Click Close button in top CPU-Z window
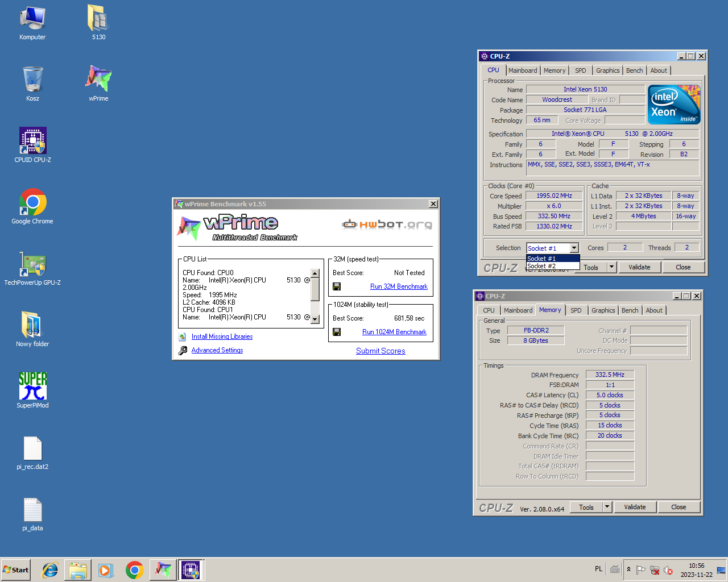This screenshot has height=582, width=728. [683, 267]
